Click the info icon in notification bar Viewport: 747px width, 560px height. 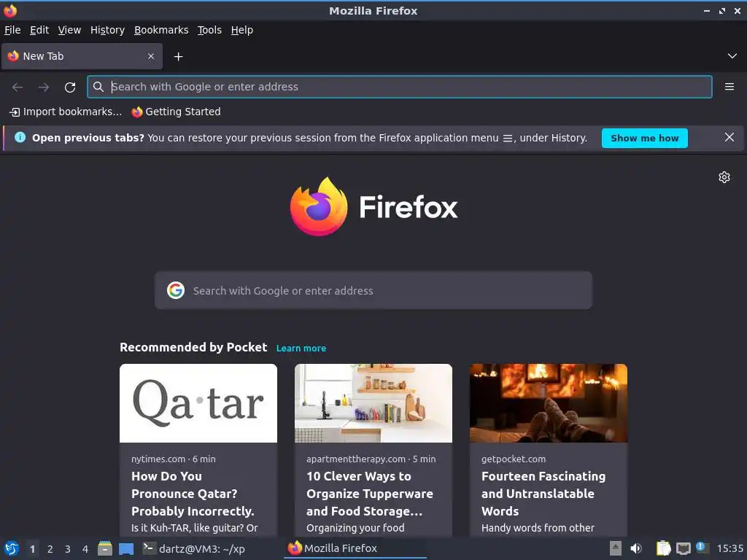[20, 138]
